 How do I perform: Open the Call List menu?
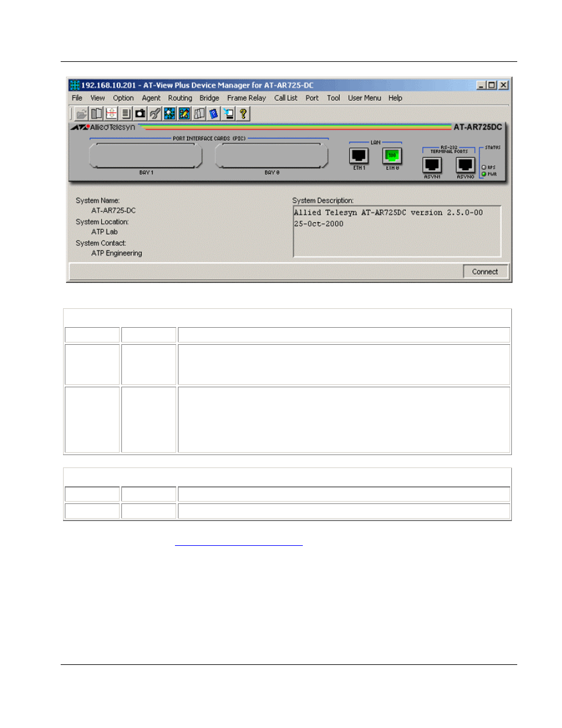[x=286, y=98]
